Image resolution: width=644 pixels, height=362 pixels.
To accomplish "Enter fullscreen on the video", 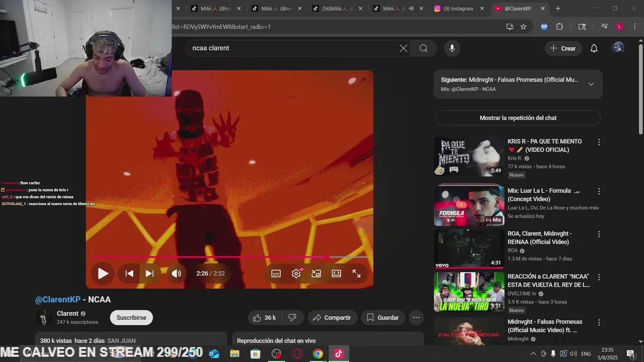I will pos(356,274).
